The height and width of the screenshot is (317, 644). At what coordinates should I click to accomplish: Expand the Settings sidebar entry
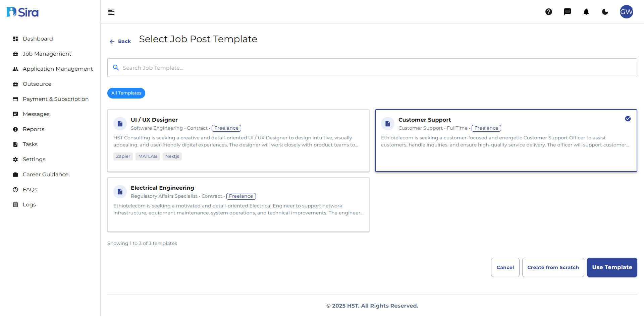(34, 159)
